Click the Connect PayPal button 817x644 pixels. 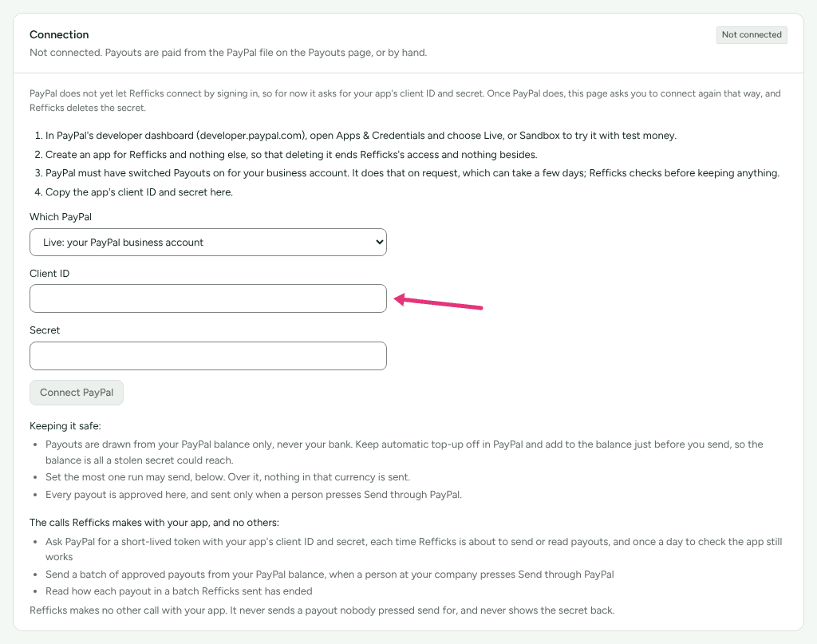pos(77,393)
